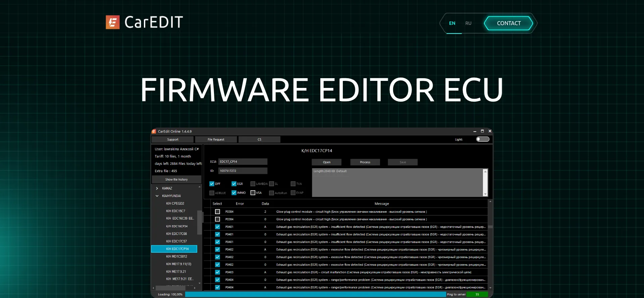The image size is (644, 298).
Task: Select the first P0384 error checkbox
Action: [x=217, y=212]
